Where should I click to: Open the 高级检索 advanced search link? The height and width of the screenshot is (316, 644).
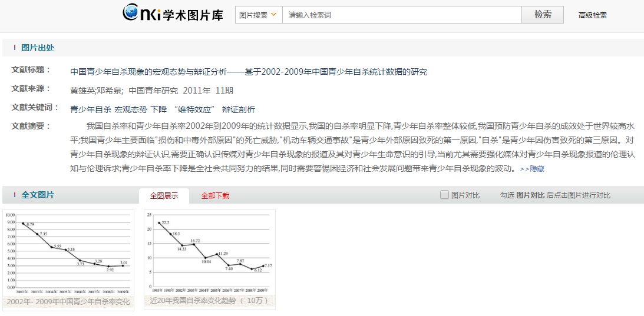[592, 16]
